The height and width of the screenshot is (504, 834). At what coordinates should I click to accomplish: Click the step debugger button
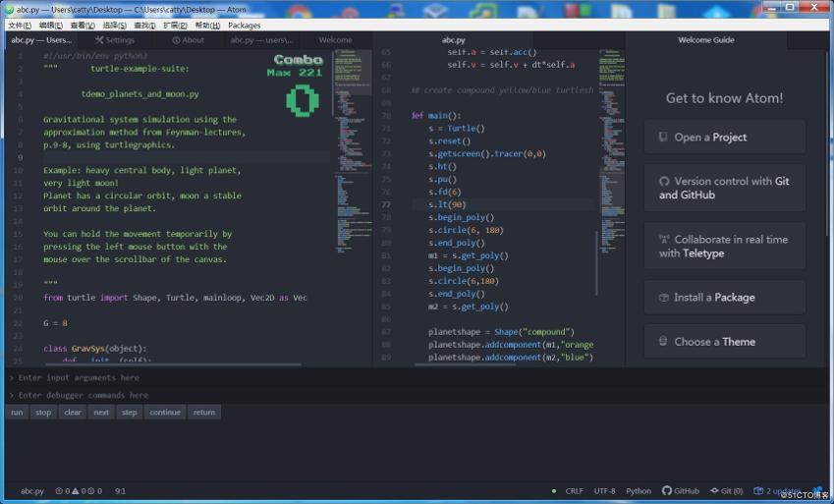pyautogui.click(x=130, y=412)
